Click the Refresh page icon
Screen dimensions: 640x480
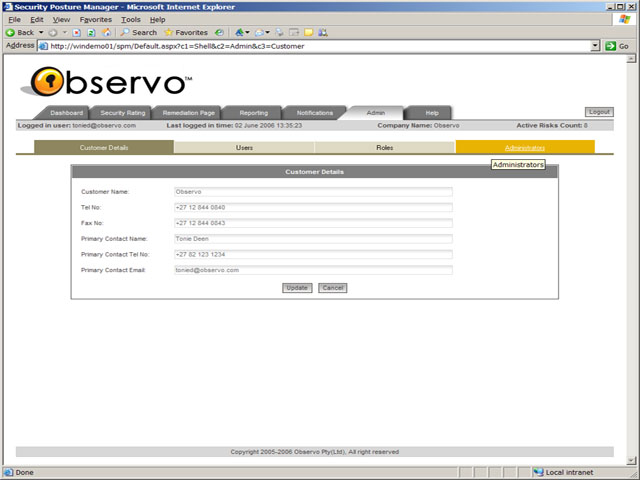click(91, 33)
